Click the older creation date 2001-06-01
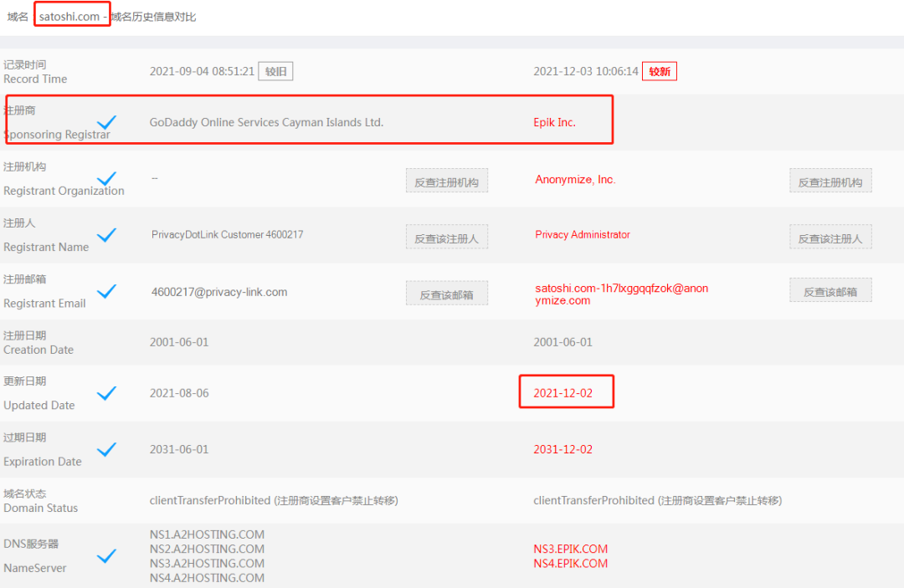Viewport: 904px width, 588px height. tap(179, 342)
